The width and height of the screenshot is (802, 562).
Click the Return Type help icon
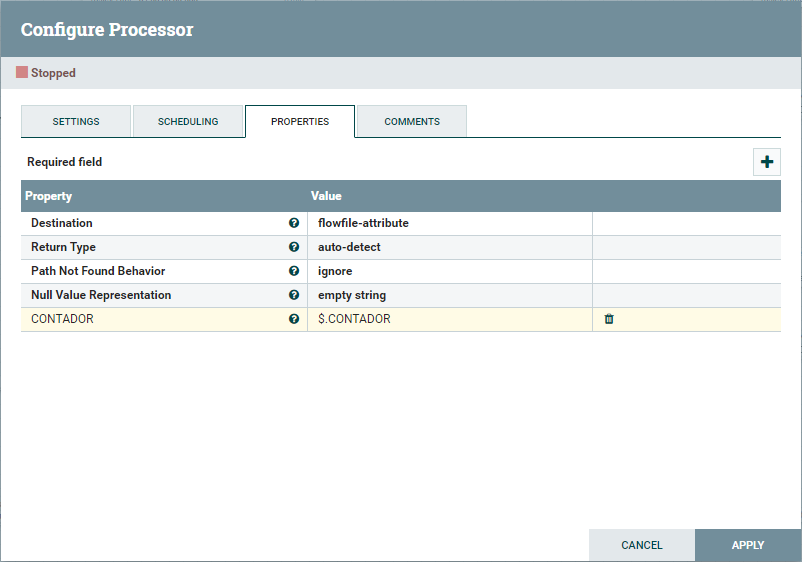[294, 247]
